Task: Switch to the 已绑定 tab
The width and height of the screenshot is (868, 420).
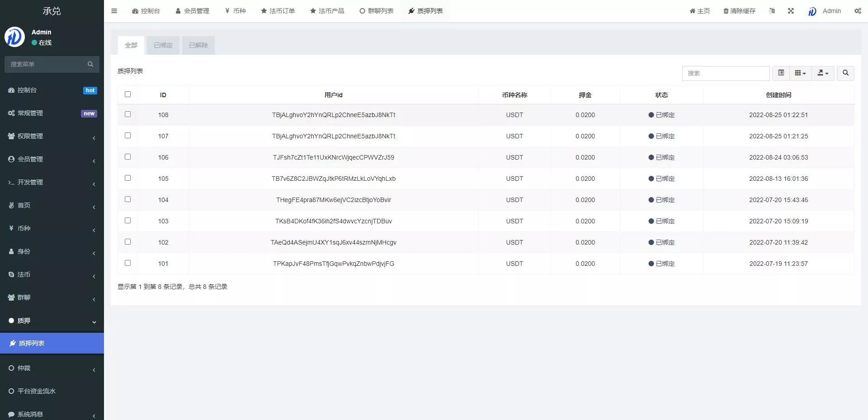Action: click(163, 45)
